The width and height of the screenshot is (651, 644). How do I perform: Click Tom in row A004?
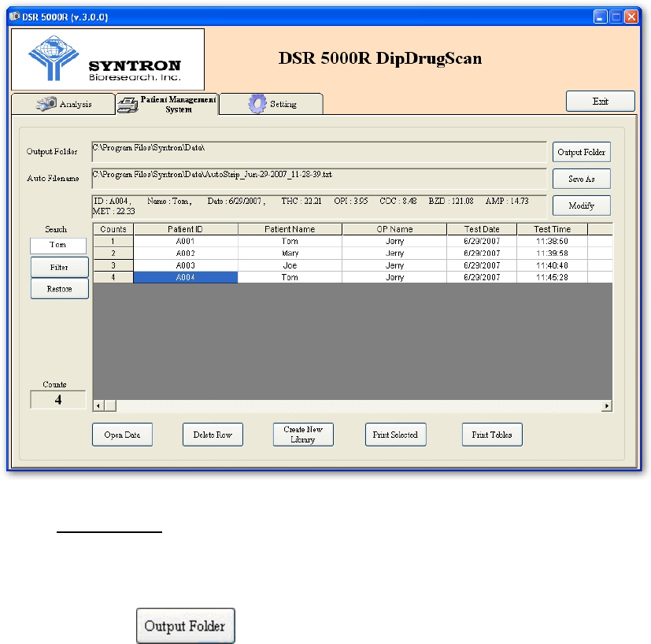(290, 277)
